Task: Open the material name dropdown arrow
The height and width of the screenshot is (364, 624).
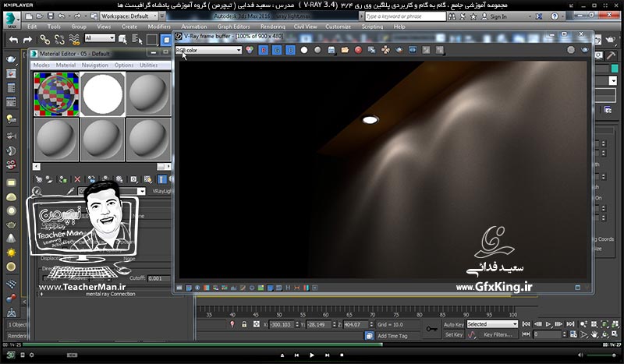Action: click(142, 191)
